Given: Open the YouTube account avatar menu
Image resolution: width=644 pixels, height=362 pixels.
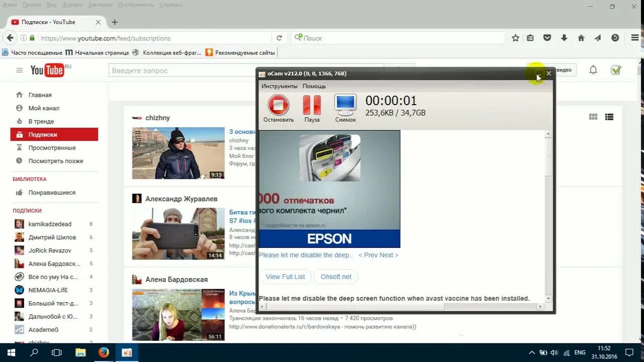Looking at the screenshot, I should click(616, 70).
